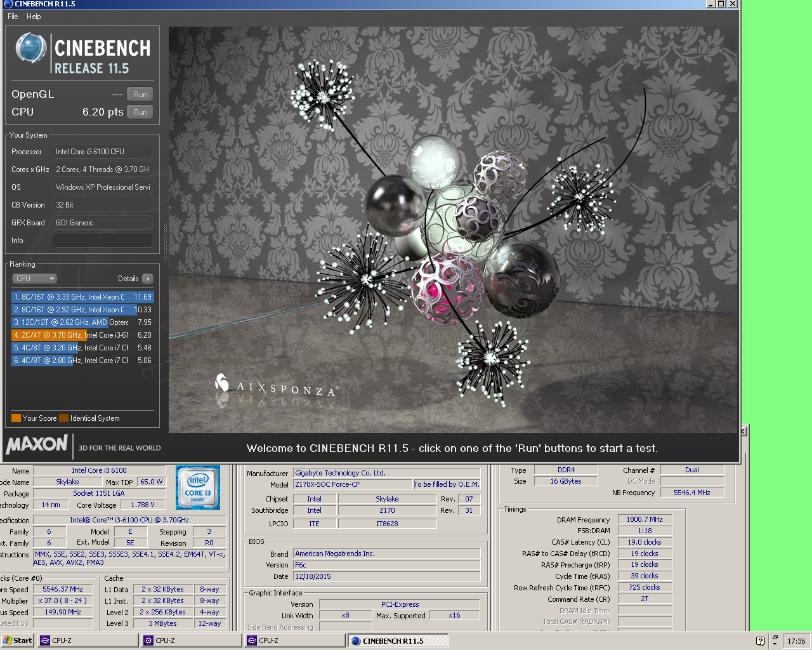Click the CB Version 32 Bit field

(x=103, y=205)
